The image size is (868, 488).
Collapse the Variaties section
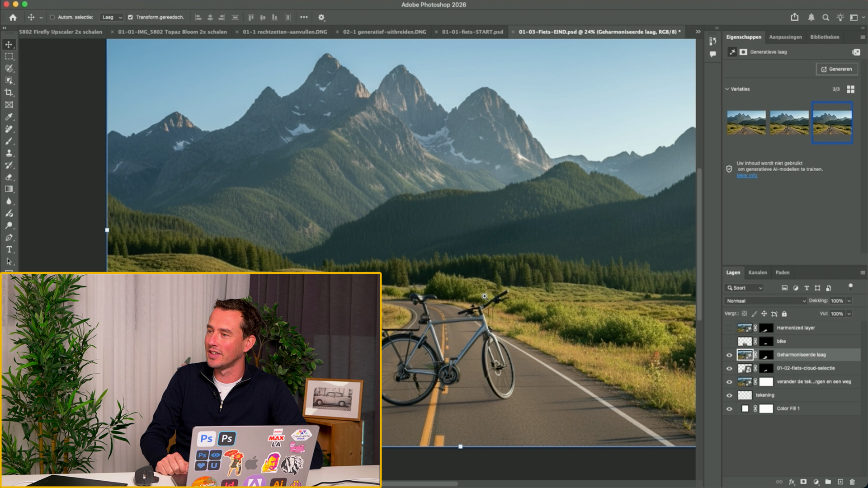(727, 89)
